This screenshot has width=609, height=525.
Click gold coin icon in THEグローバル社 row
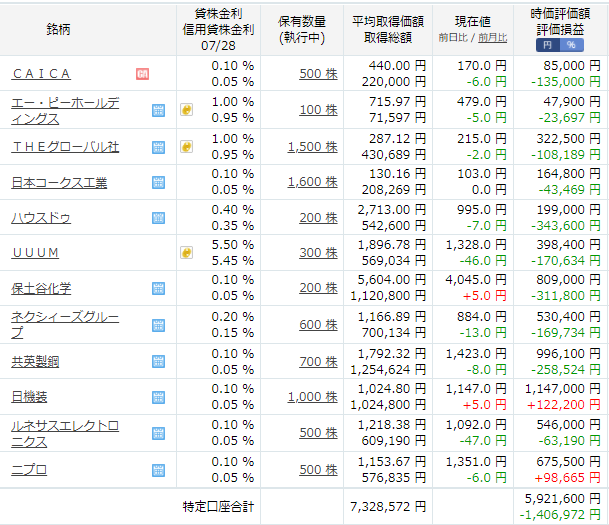coord(186,147)
